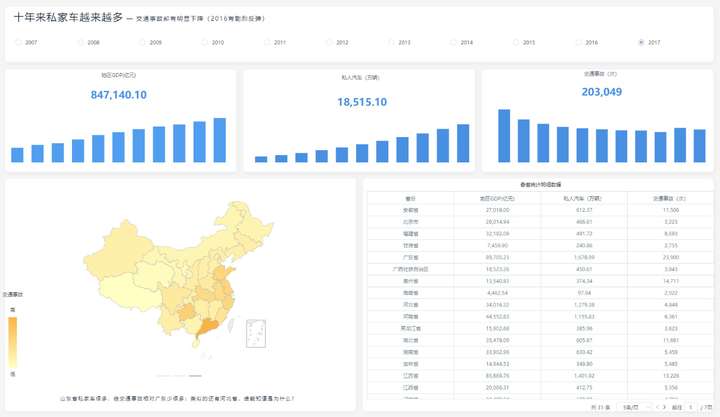The height and width of the screenshot is (417, 720).
Task: Select the 2016 year radio button
Action: (x=579, y=42)
